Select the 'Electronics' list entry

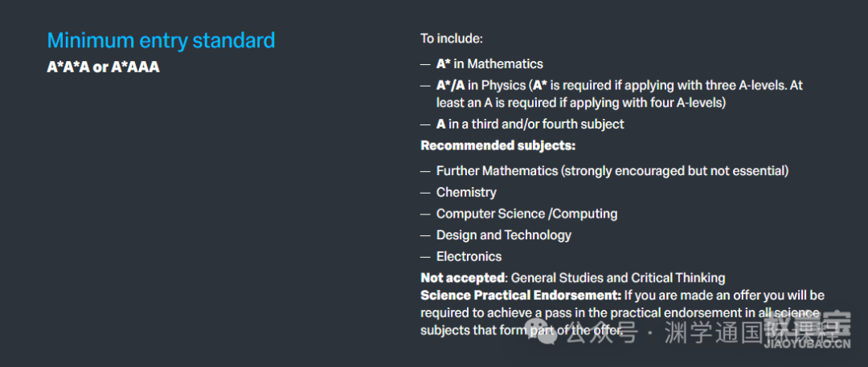pos(469,257)
